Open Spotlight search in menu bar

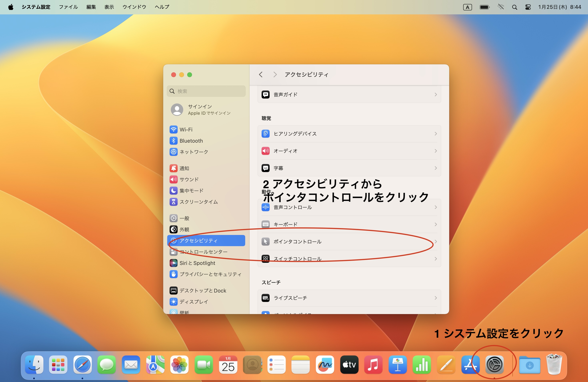click(514, 7)
